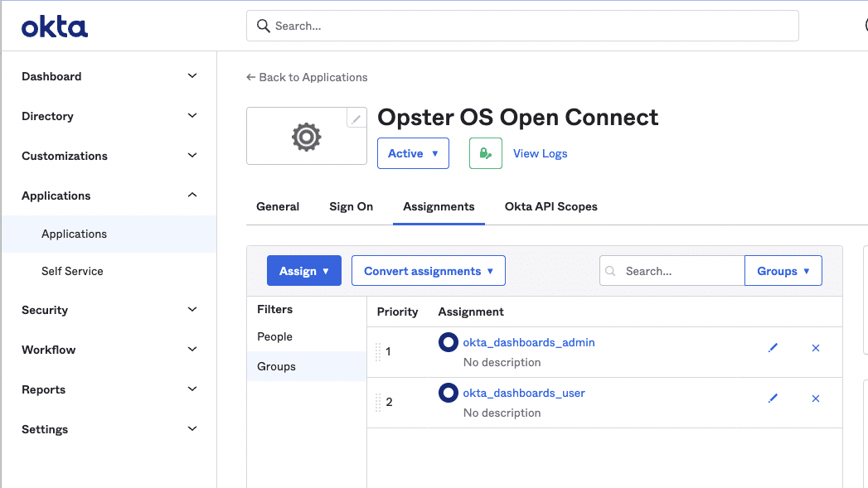Viewport: 868px width, 488px height.
Task: Switch to the Sign On tab
Action: (351, 206)
